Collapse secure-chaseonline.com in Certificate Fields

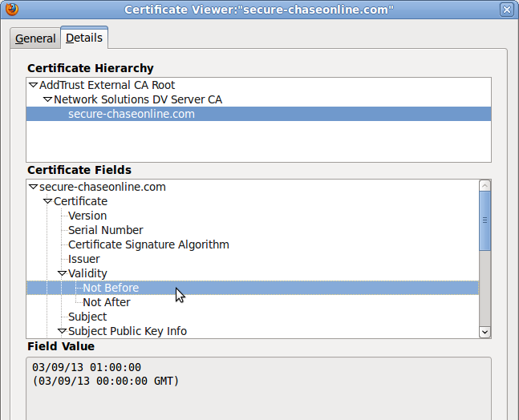[33, 187]
